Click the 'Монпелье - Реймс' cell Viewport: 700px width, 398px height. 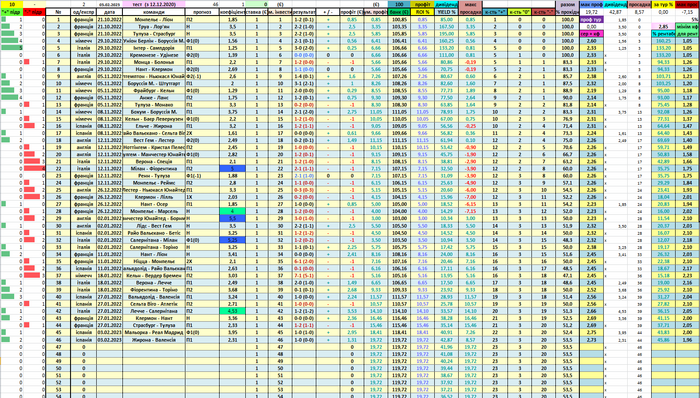coord(154,183)
